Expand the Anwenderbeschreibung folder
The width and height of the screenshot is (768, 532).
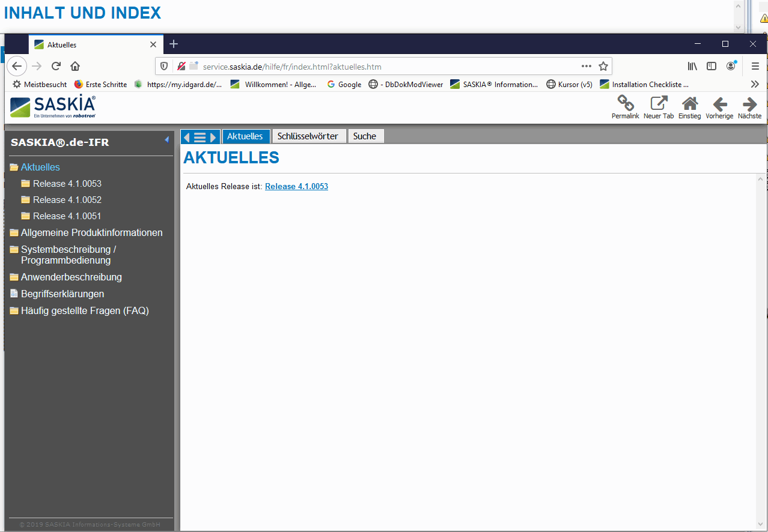click(x=14, y=277)
